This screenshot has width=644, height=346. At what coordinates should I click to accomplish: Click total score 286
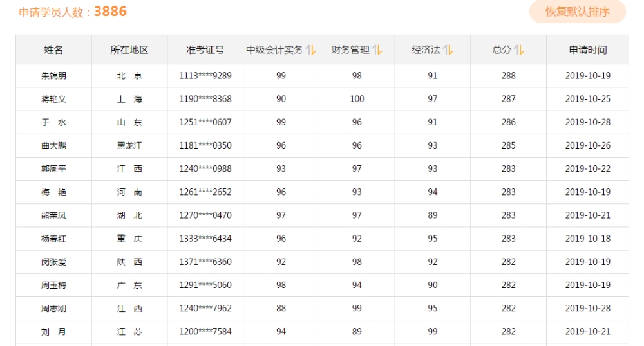click(x=509, y=123)
